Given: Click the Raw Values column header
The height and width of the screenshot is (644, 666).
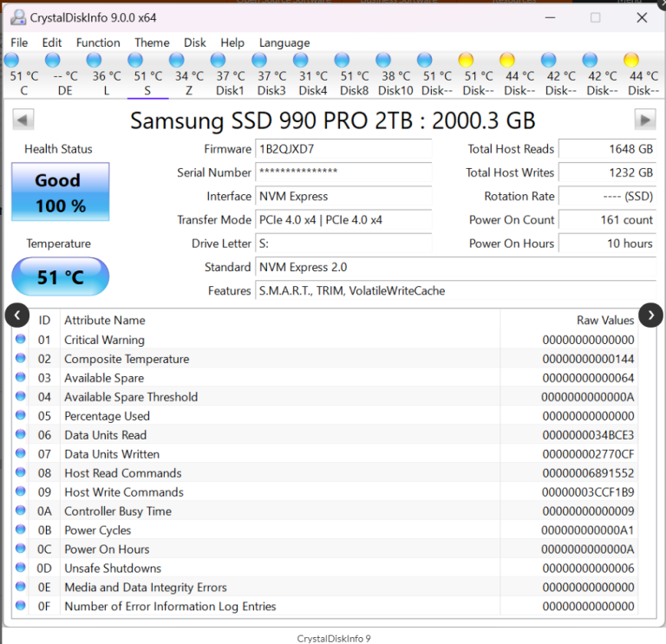Looking at the screenshot, I should coord(569,320).
